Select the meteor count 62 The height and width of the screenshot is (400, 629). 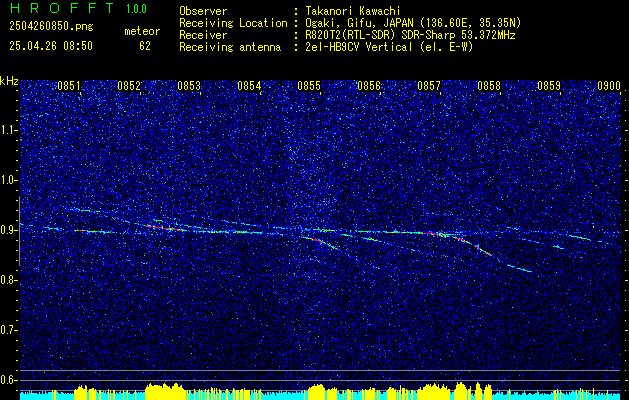tap(145, 46)
